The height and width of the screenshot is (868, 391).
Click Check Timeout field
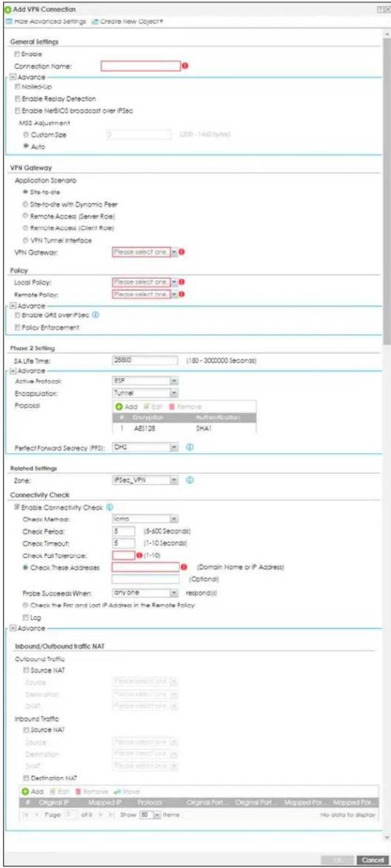[123, 542]
